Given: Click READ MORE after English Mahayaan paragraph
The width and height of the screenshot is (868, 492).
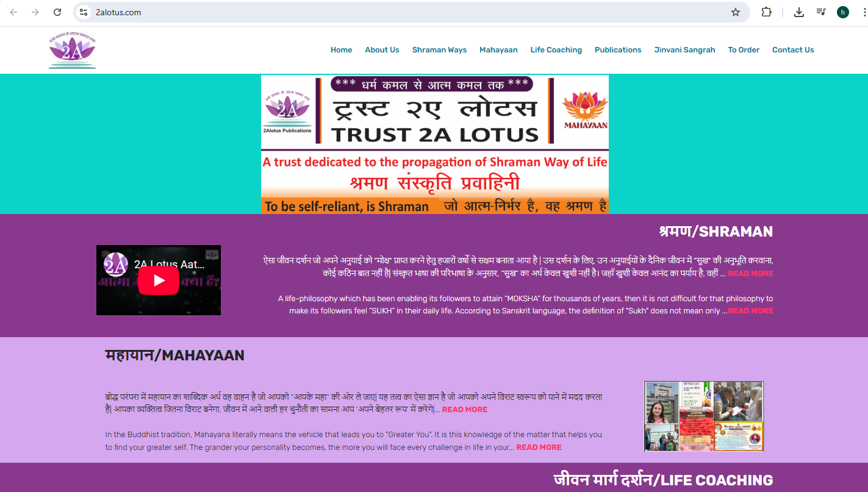Looking at the screenshot, I should [539, 447].
